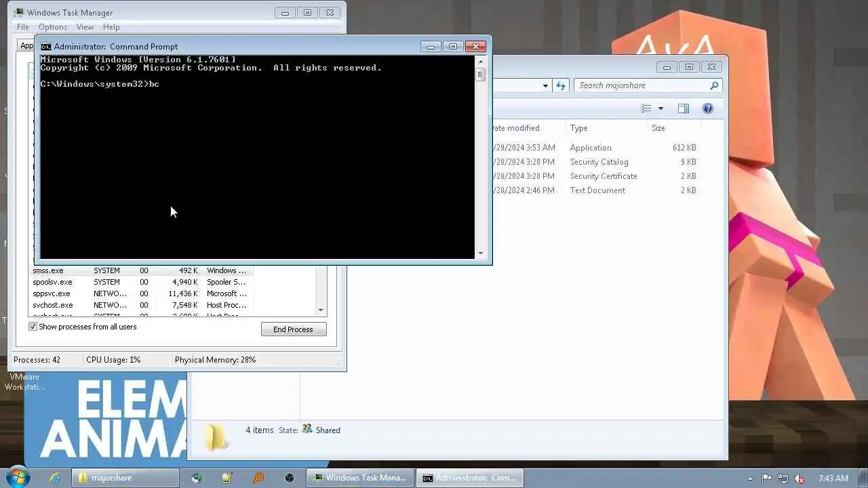
Task: Launch Internet Explorer from the taskbar
Action: click(55, 478)
